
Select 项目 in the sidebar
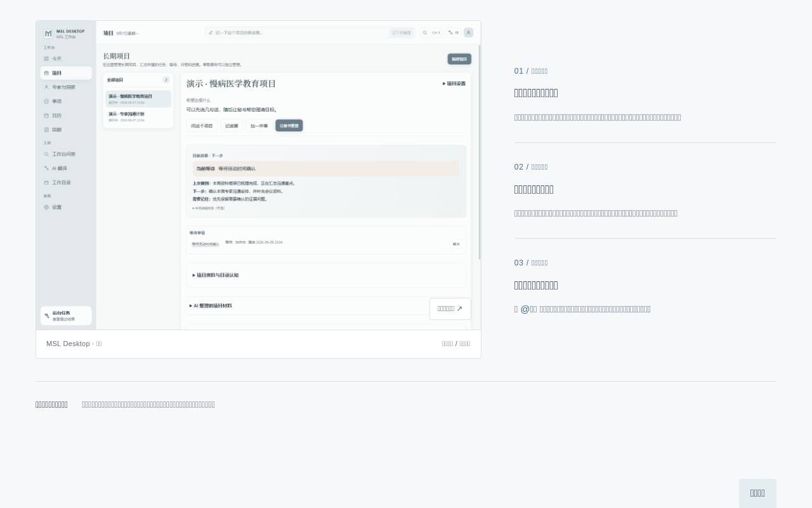click(x=66, y=73)
